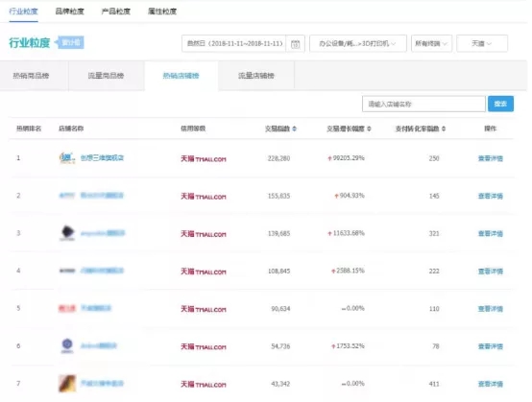Open rank 6 store round logo thumbnail
The height and width of the screenshot is (402, 532).
tap(67, 345)
